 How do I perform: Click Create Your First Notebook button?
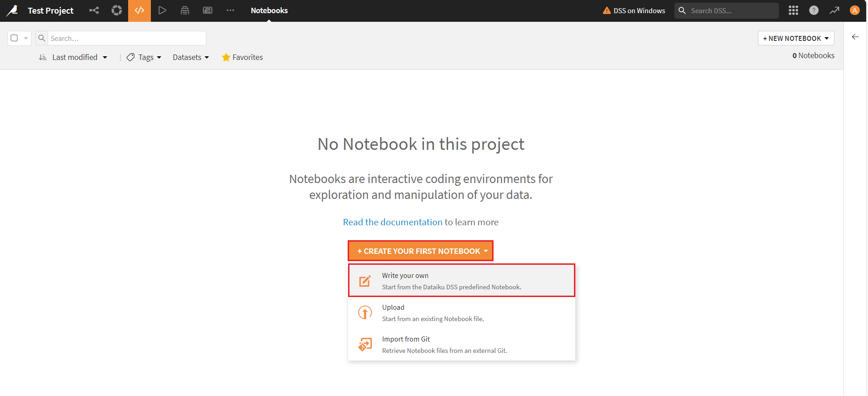[420, 251]
